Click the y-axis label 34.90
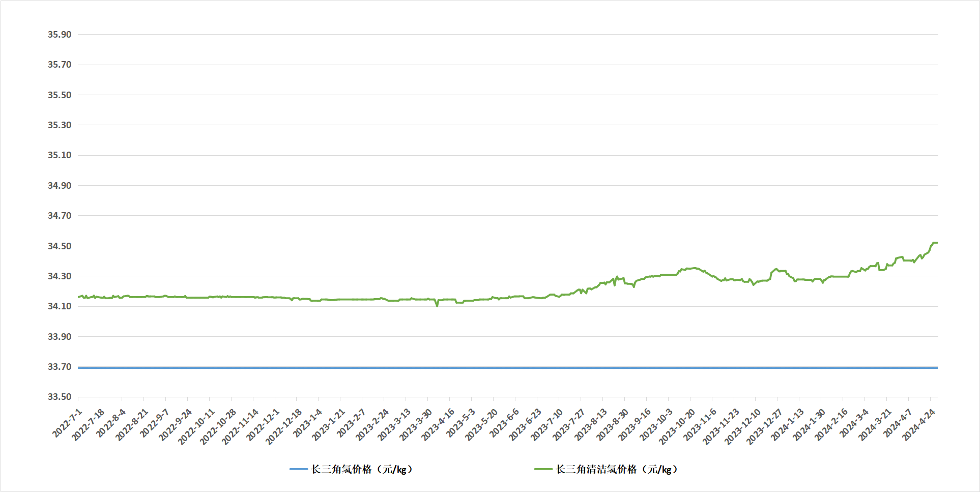The width and height of the screenshot is (980, 492). (x=60, y=186)
